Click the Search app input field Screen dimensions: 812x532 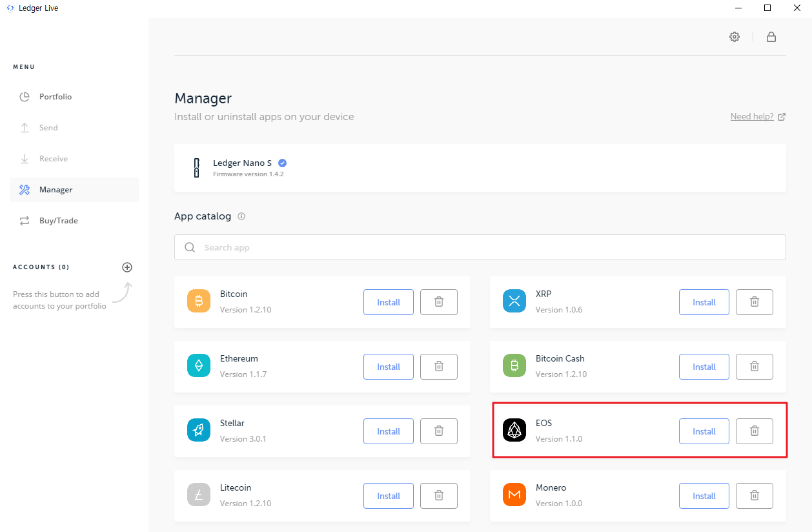(480, 247)
